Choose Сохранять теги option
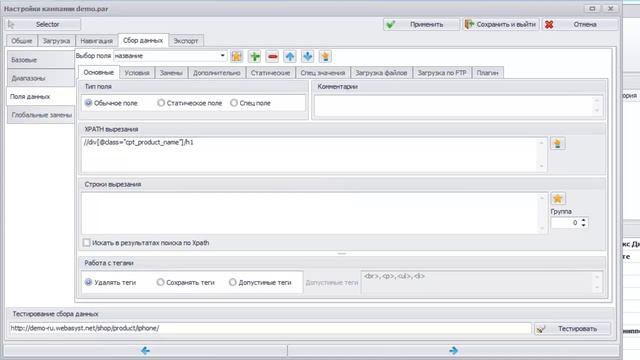 [x=160, y=282]
